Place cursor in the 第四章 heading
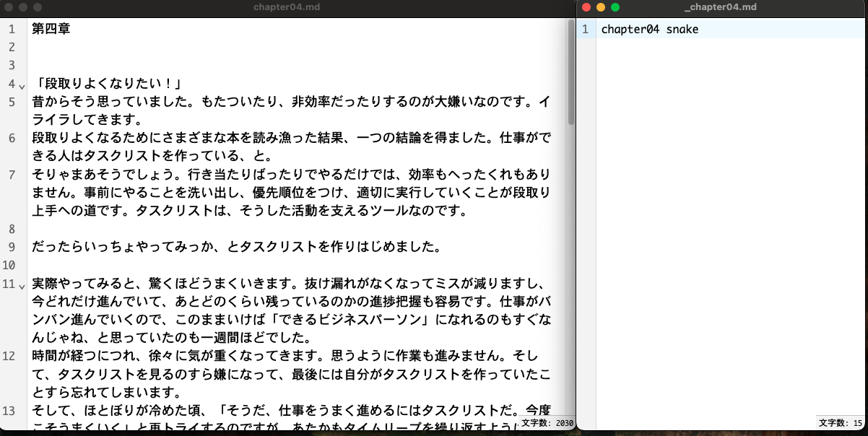 [51, 29]
